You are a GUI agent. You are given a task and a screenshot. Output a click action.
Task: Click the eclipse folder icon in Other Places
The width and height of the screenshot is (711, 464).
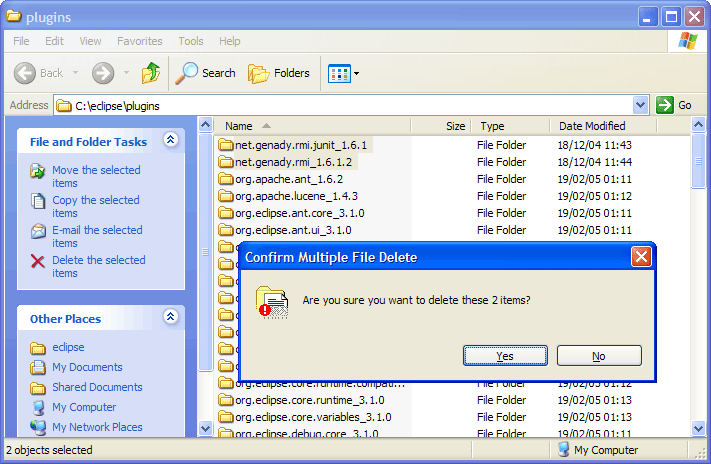pyautogui.click(x=38, y=348)
